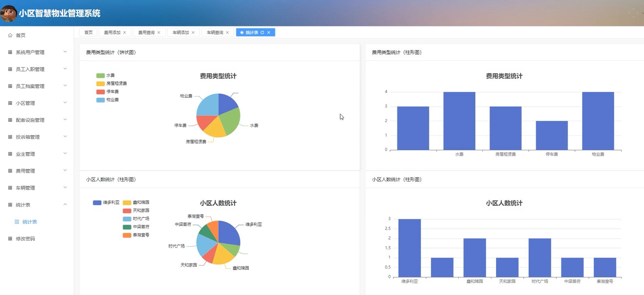Toggle 泰湖壹号 legend entry

tap(136, 235)
